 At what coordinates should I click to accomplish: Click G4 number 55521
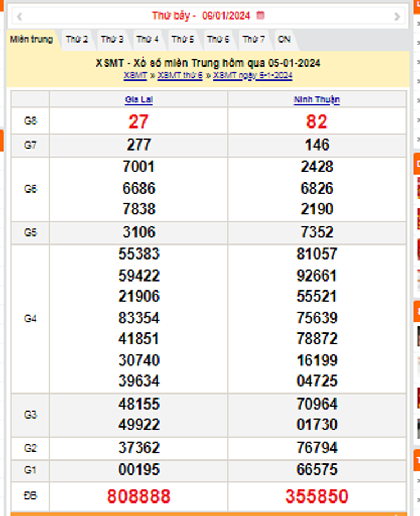point(317,296)
